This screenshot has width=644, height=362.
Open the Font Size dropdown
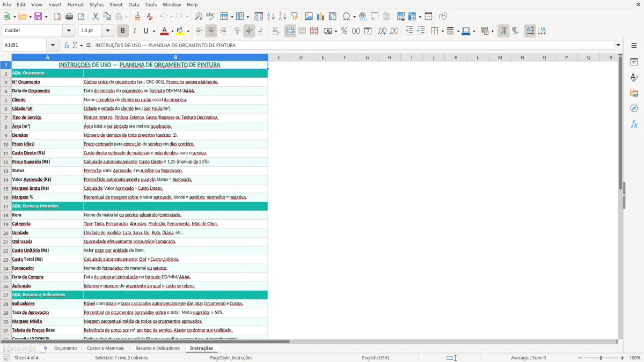(108, 31)
